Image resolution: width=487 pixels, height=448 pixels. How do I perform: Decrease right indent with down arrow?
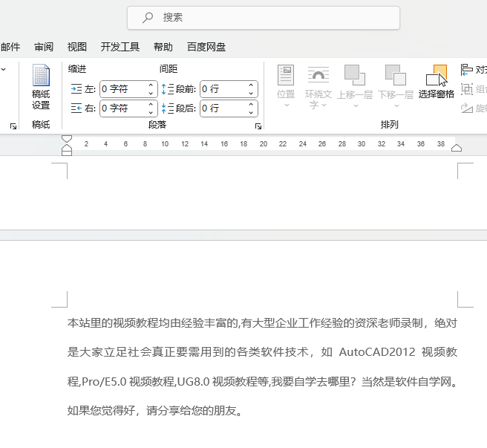click(151, 112)
